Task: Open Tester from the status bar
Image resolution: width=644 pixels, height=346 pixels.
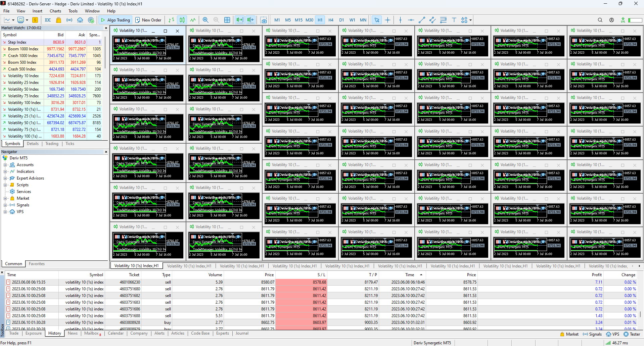Action: click(632, 334)
